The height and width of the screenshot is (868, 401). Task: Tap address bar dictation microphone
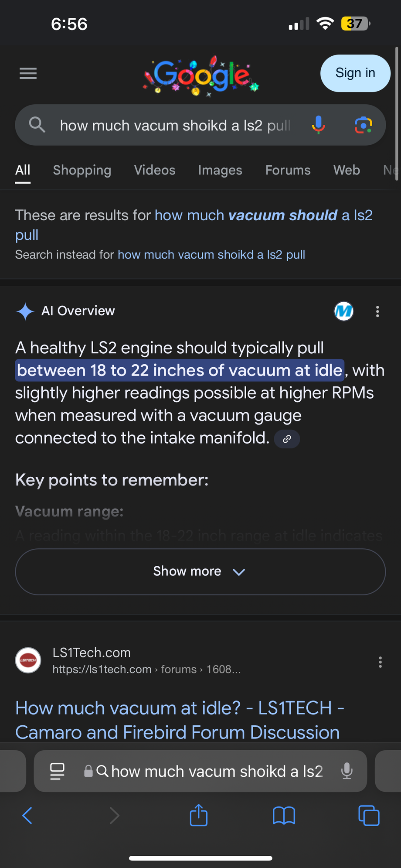[x=347, y=771]
